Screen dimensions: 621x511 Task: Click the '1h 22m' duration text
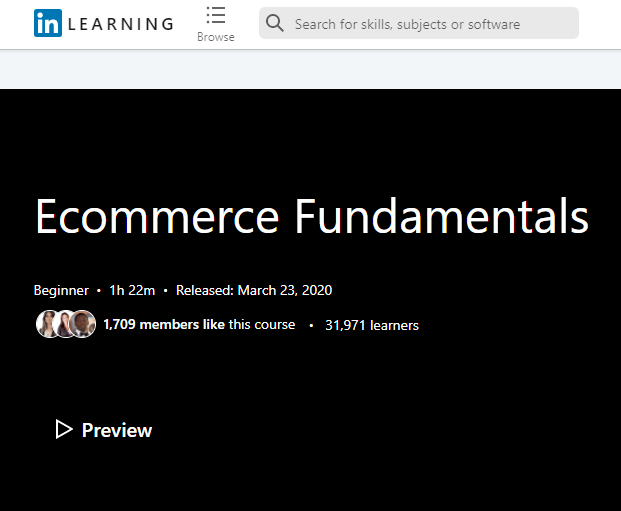132,290
